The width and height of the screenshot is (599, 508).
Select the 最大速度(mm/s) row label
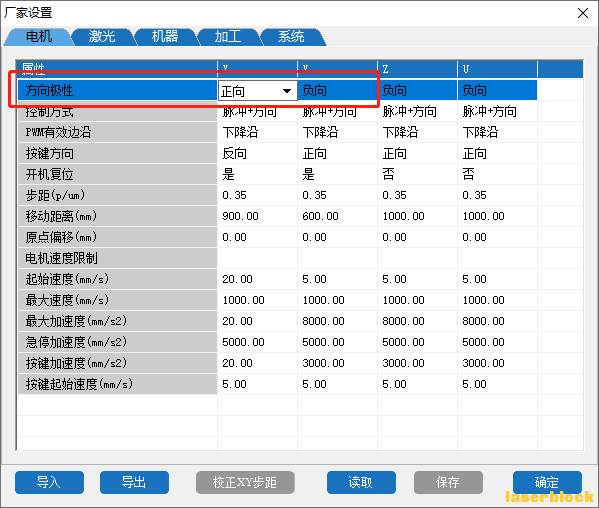(117, 301)
